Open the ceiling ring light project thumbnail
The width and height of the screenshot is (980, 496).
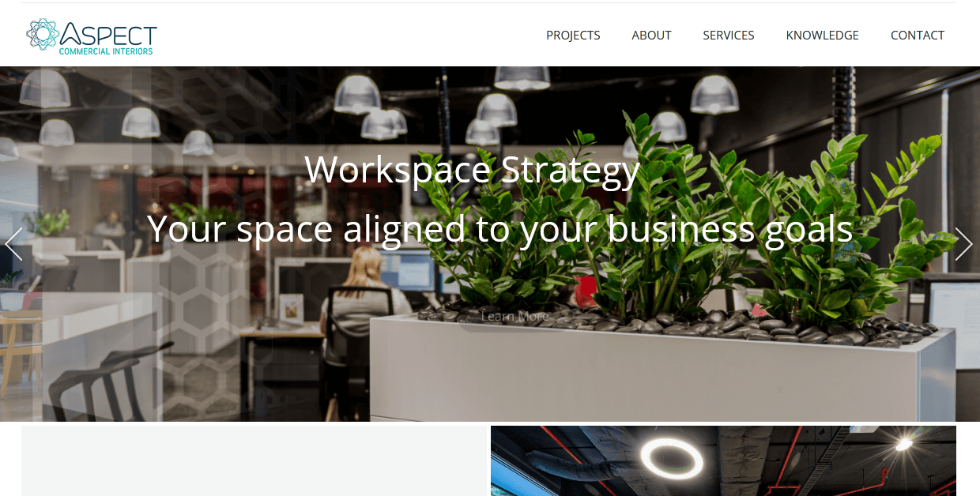point(723,461)
